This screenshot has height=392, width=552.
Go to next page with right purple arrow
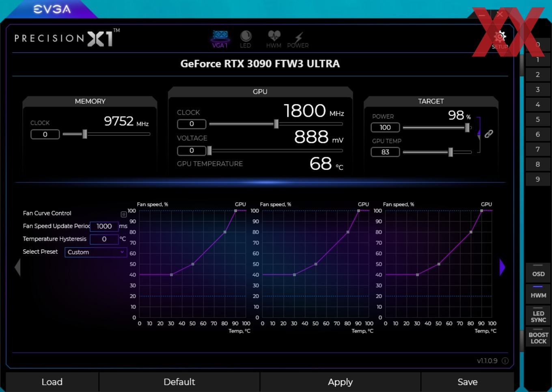pos(502,267)
